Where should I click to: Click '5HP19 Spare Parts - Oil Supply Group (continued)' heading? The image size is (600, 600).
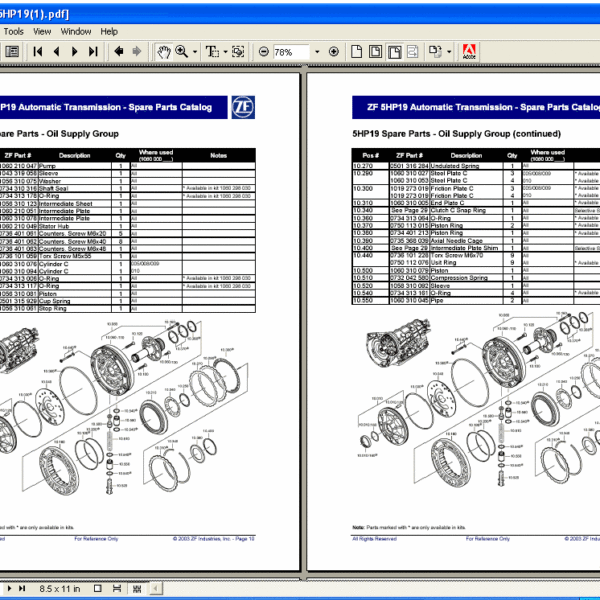click(x=457, y=134)
